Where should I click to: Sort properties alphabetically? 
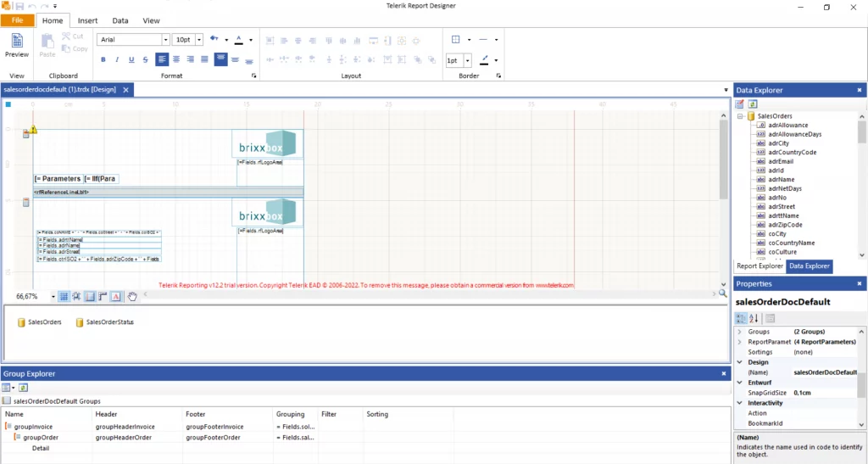[754, 318]
